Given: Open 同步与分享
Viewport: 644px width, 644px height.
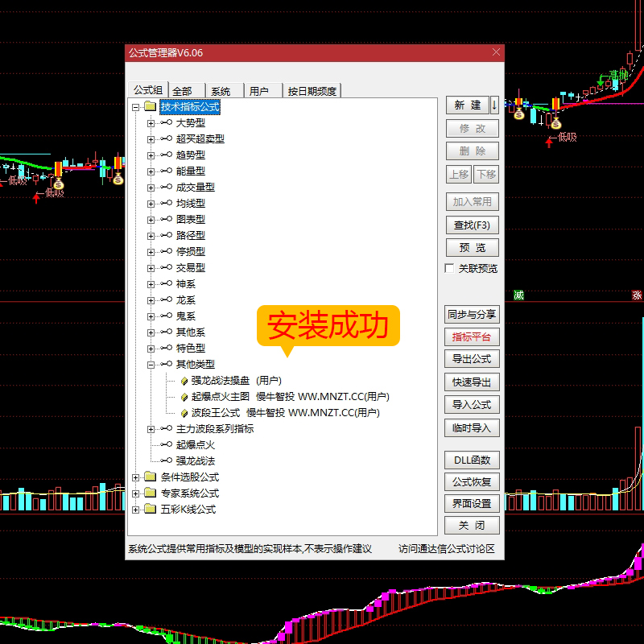Looking at the screenshot, I should (472, 315).
